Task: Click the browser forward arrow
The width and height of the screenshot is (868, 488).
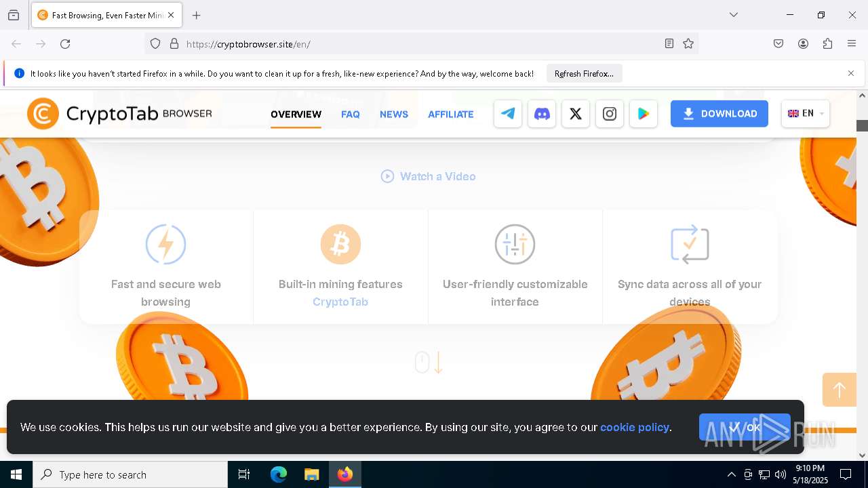Action: tap(41, 44)
